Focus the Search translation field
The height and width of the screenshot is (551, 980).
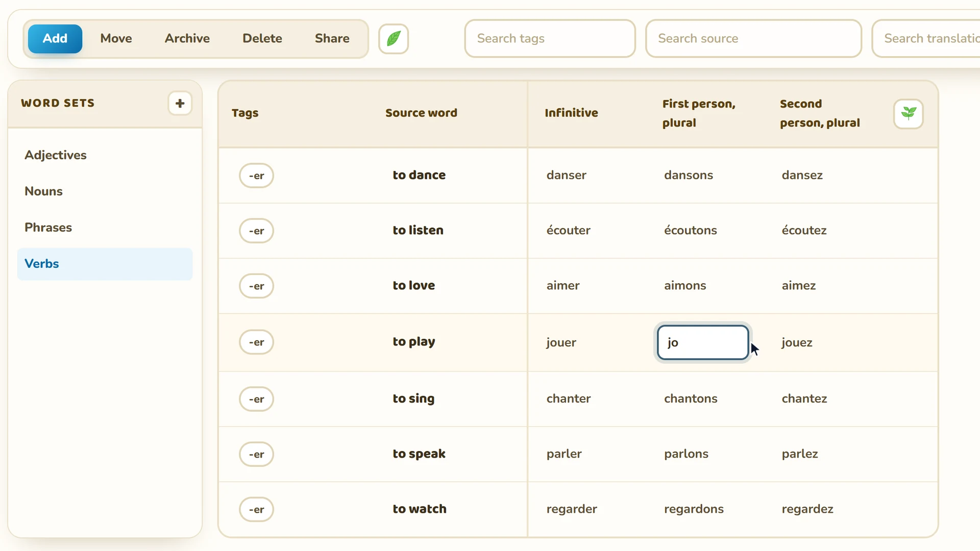(x=926, y=39)
